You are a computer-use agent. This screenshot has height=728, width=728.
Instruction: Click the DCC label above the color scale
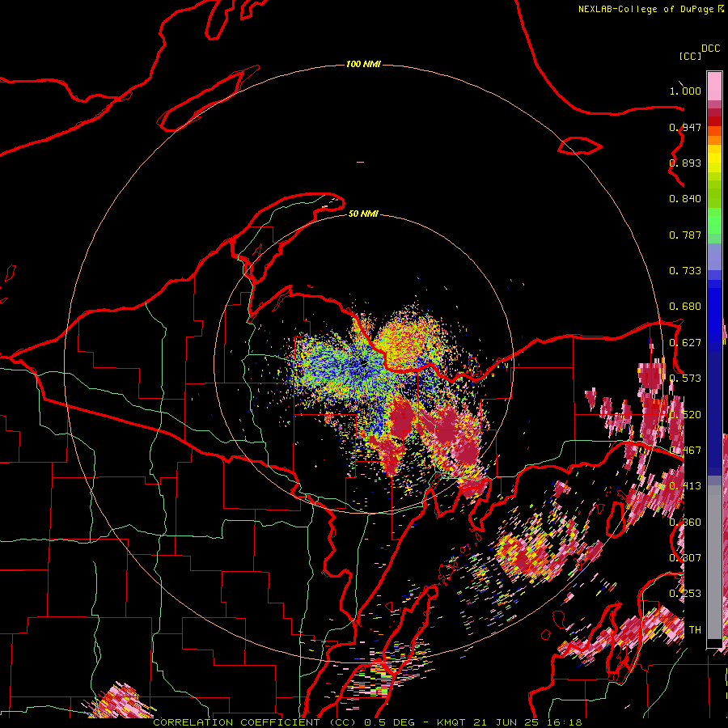[711, 49]
